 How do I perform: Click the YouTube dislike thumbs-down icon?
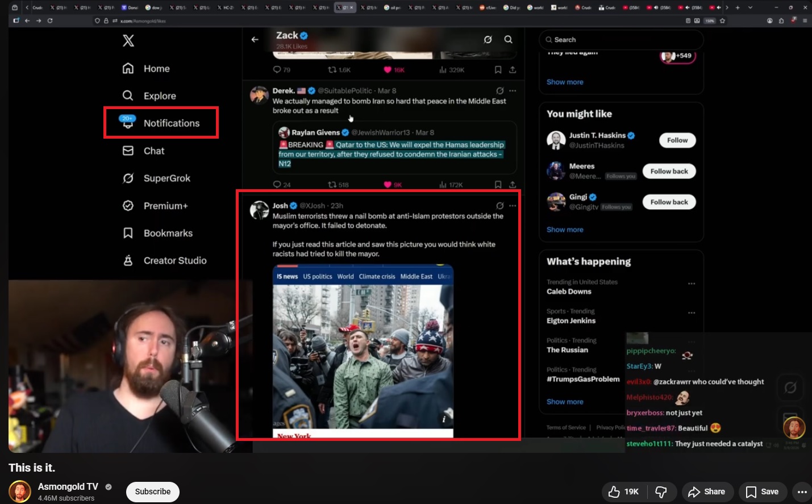(661, 491)
